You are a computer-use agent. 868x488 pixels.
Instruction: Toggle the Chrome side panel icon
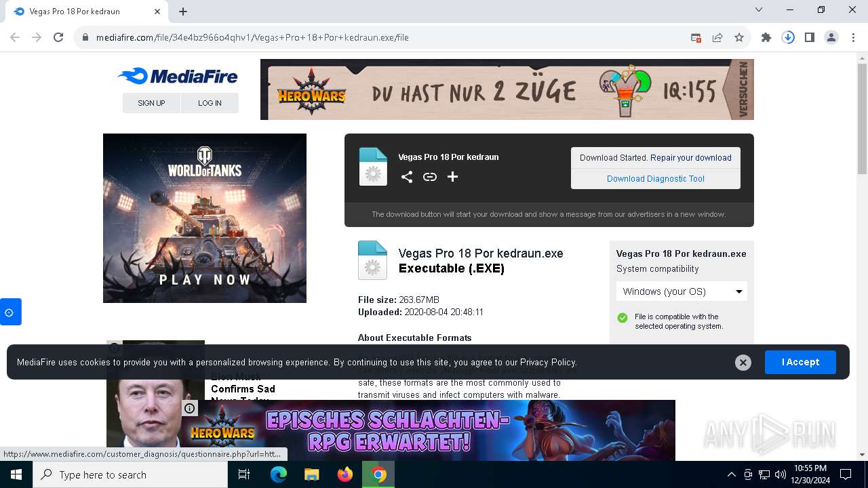pos(810,37)
